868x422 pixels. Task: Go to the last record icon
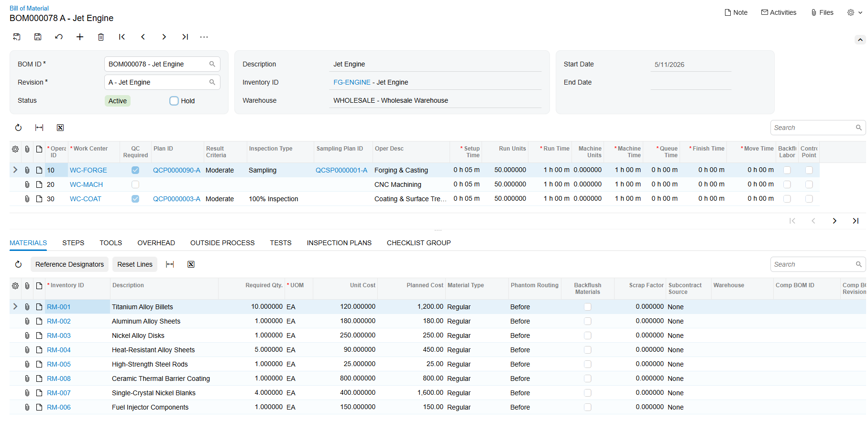tap(185, 37)
